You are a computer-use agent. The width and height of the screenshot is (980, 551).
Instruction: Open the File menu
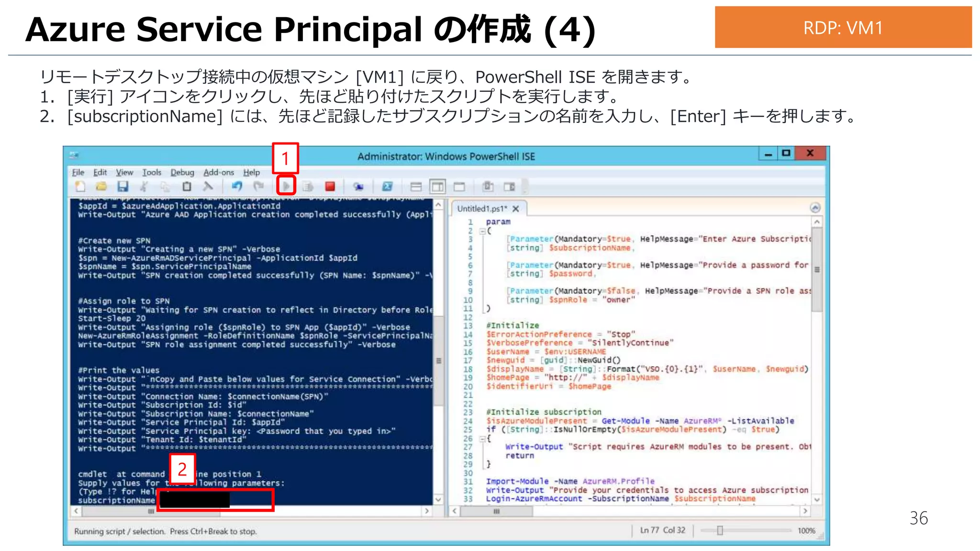tap(78, 172)
